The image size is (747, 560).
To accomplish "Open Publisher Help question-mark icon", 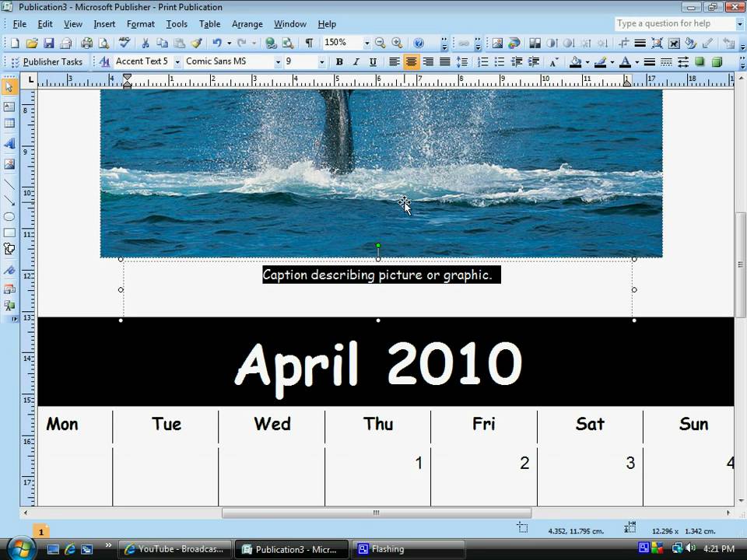I will (x=419, y=44).
